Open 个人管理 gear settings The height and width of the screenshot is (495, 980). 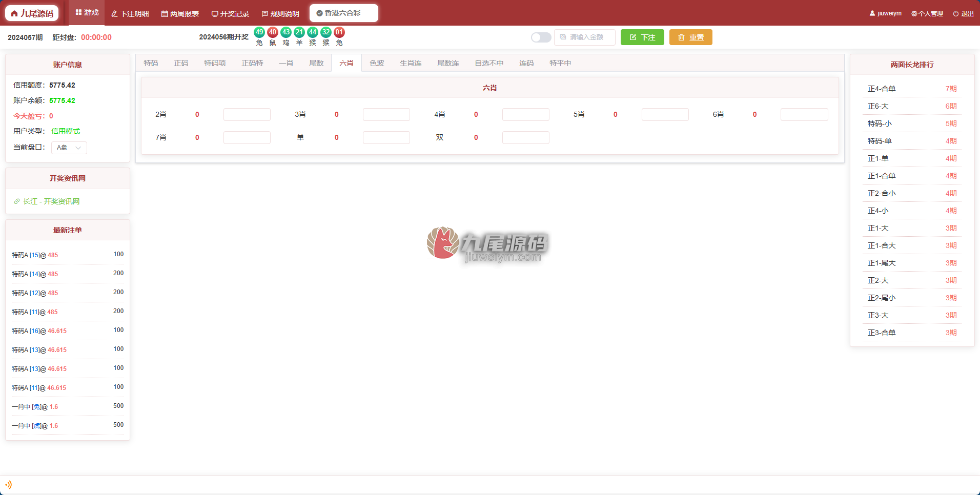point(914,14)
